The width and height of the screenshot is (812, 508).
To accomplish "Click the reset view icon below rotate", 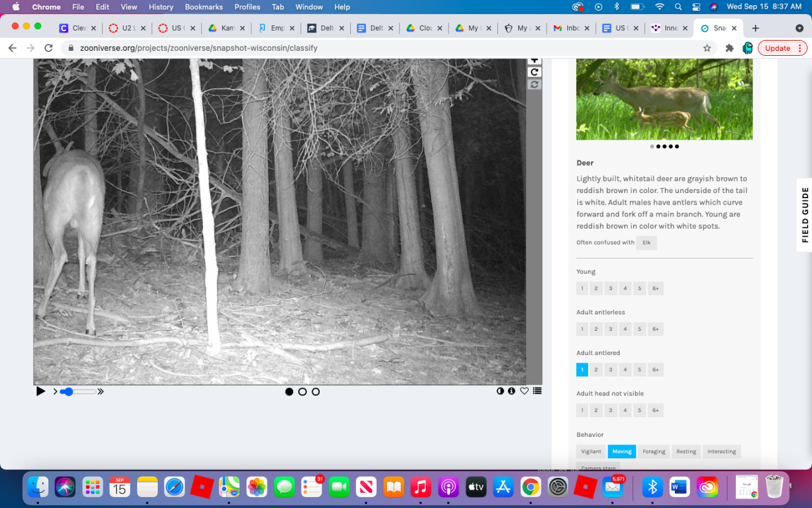I will pyautogui.click(x=535, y=84).
